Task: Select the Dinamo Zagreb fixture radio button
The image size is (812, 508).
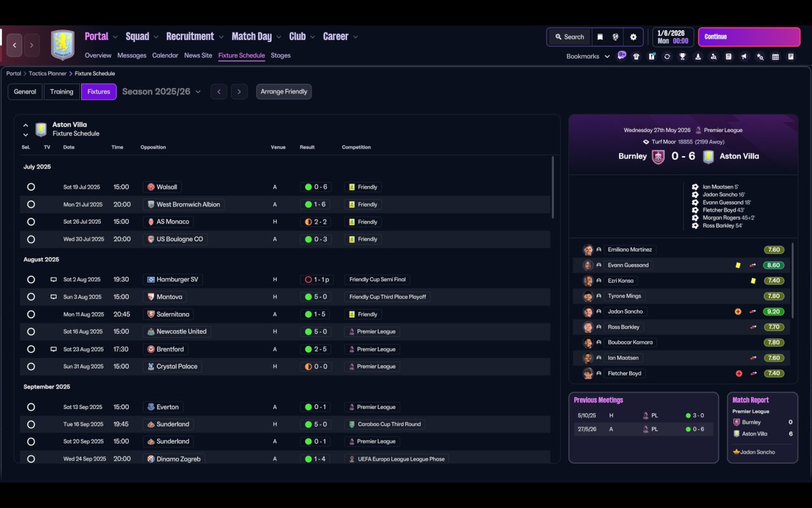Action: [31, 459]
